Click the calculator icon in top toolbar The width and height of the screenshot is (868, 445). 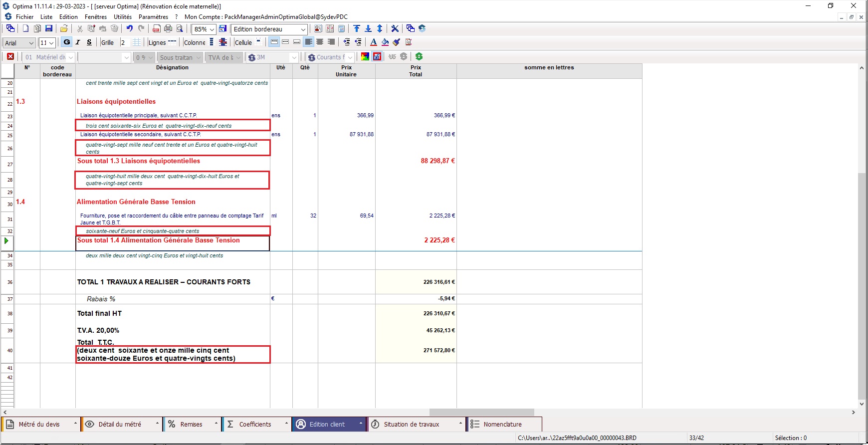pyautogui.click(x=342, y=29)
